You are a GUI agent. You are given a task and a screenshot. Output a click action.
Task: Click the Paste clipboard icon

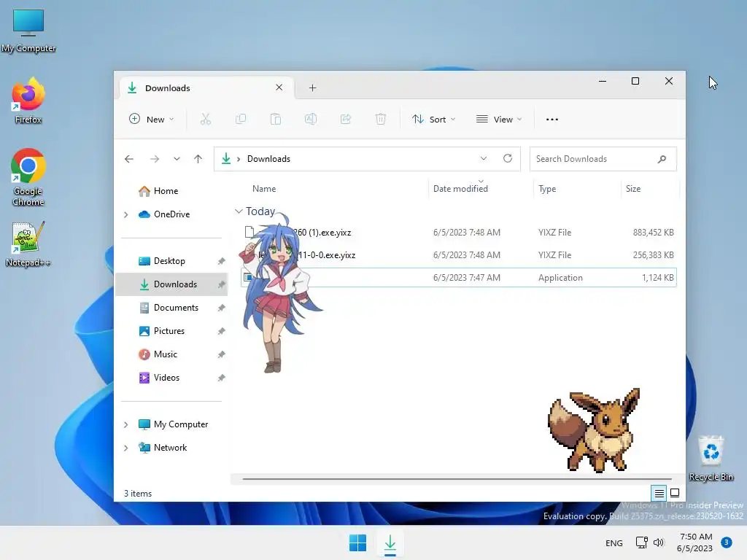tap(275, 119)
